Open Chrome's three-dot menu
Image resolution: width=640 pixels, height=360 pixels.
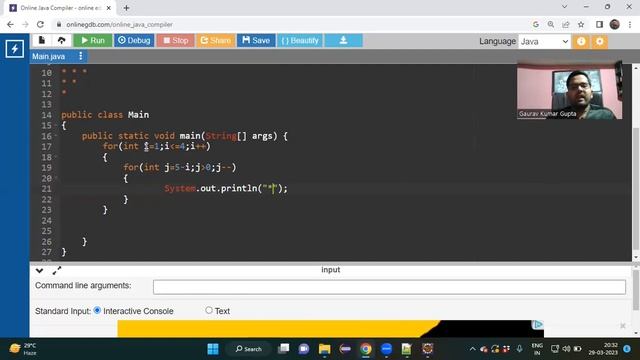[630, 24]
